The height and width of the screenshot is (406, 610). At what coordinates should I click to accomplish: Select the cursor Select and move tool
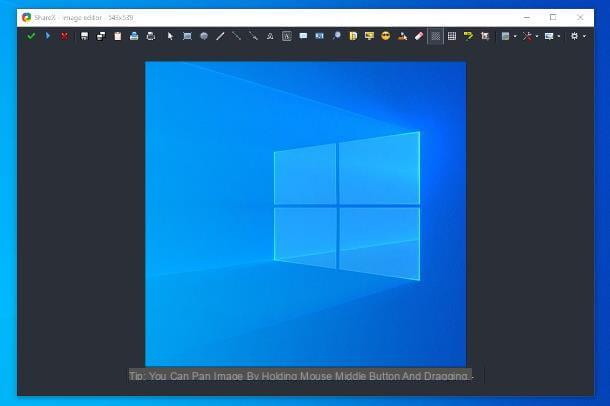tap(170, 36)
